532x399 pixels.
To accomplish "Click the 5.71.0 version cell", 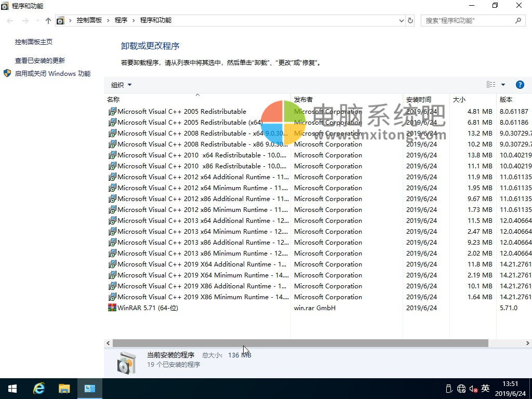I will click(508, 308).
